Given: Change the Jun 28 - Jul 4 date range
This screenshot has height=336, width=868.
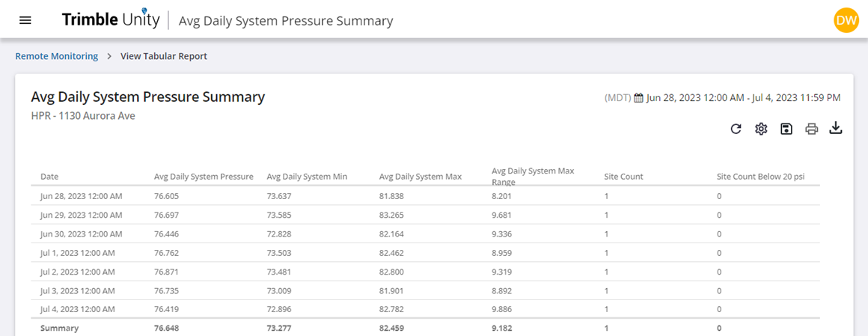Looking at the screenshot, I should point(744,98).
